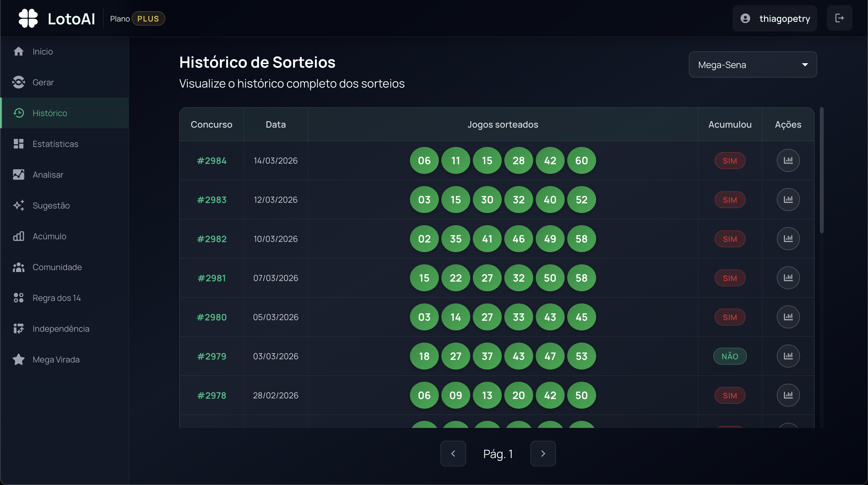Click the Estatísticas grid icon
This screenshot has width=868, height=485.
click(x=19, y=144)
